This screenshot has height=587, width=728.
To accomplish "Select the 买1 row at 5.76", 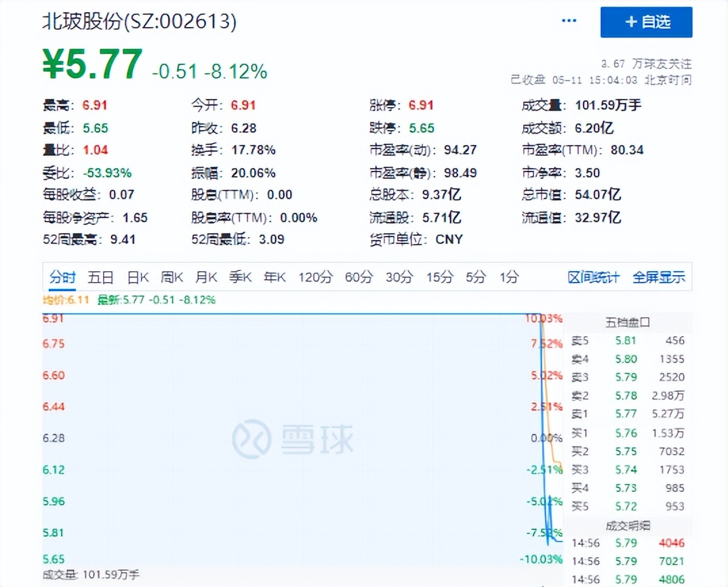I will click(x=627, y=433).
